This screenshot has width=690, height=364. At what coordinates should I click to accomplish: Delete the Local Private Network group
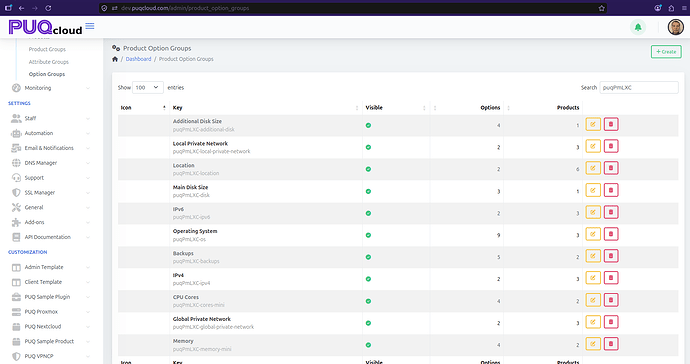click(611, 146)
